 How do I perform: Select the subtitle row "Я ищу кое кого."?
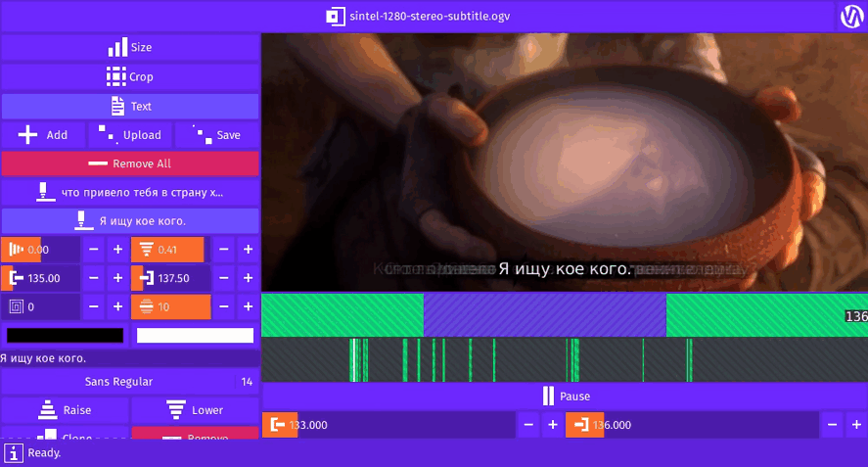click(x=130, y=221)
